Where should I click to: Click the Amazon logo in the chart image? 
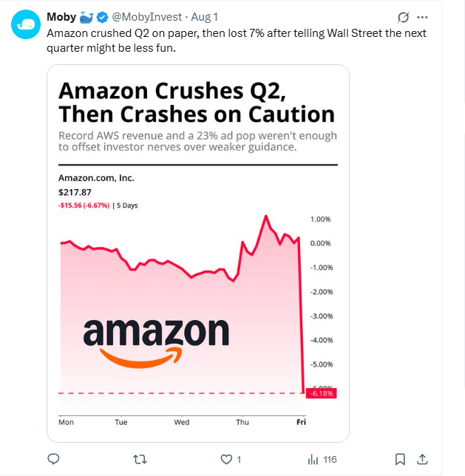click(x=155, y=340)
